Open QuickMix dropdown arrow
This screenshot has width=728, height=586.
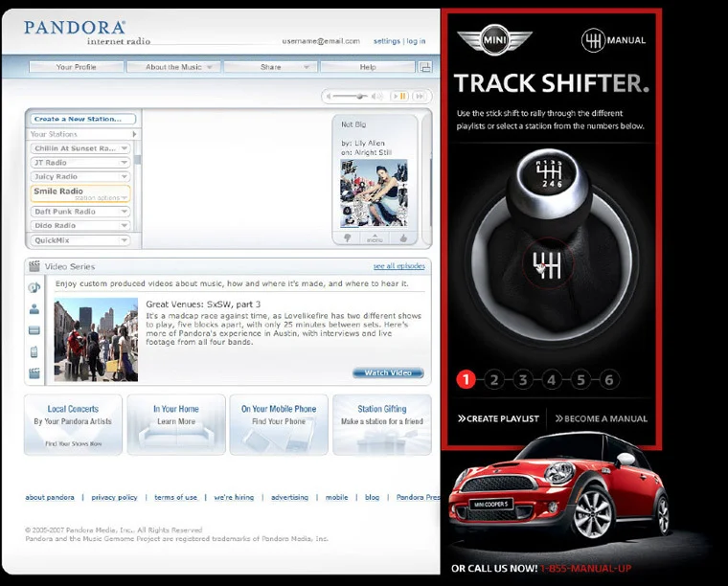click(x=124, y=240)
